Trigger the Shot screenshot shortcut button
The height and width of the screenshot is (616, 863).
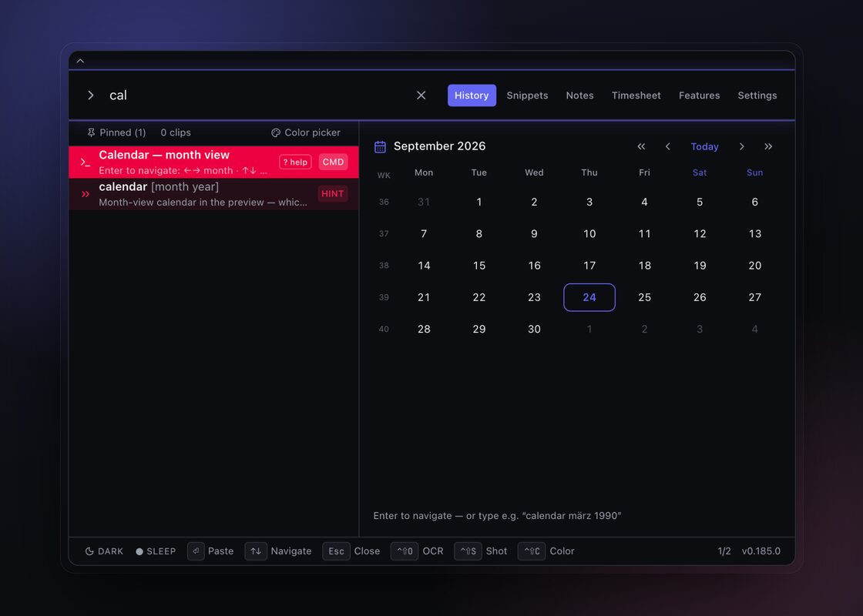[481, 551]
